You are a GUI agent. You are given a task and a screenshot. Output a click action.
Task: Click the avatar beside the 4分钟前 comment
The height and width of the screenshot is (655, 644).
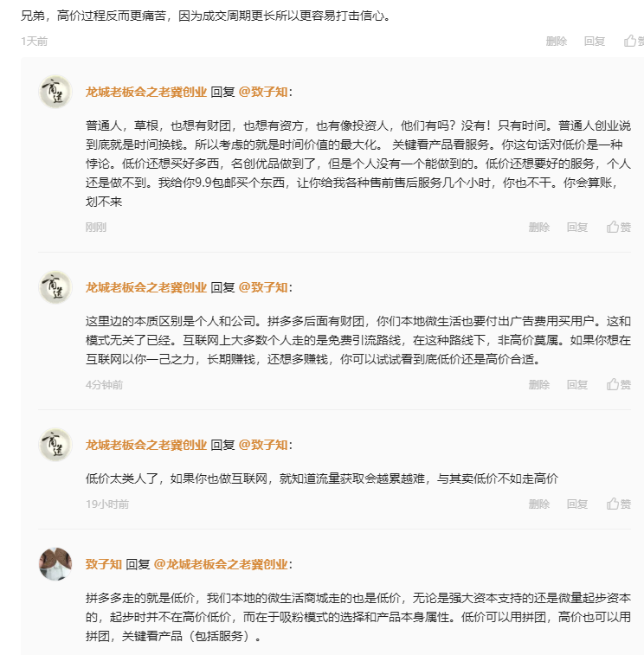[x=55, y=287]
